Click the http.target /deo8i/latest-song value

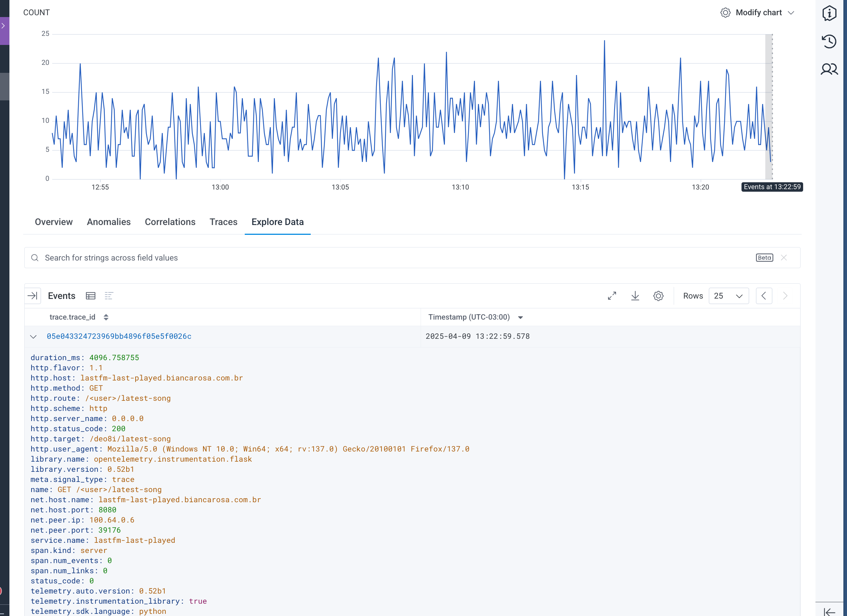130,439
